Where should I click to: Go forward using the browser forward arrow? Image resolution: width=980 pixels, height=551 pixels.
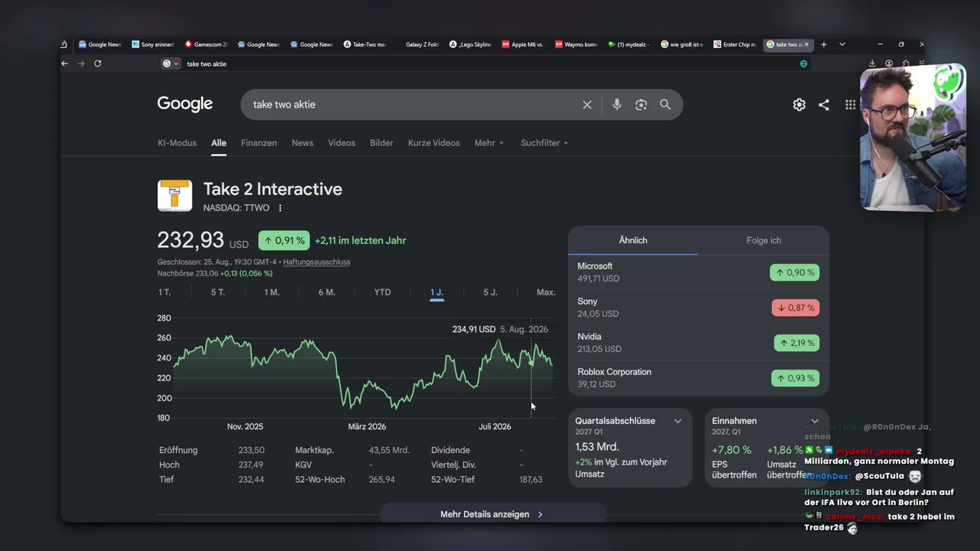[81, 64]
